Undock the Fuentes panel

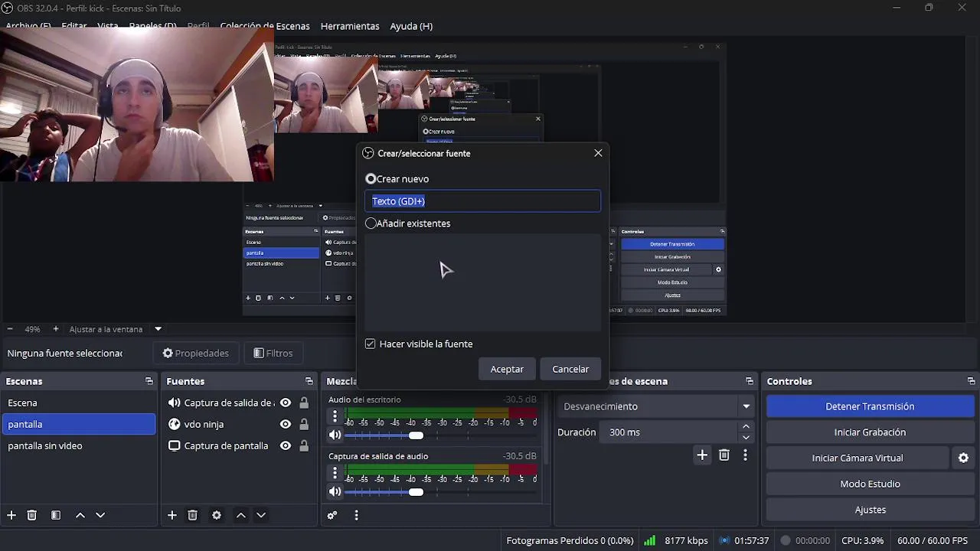tap(309, 381)
